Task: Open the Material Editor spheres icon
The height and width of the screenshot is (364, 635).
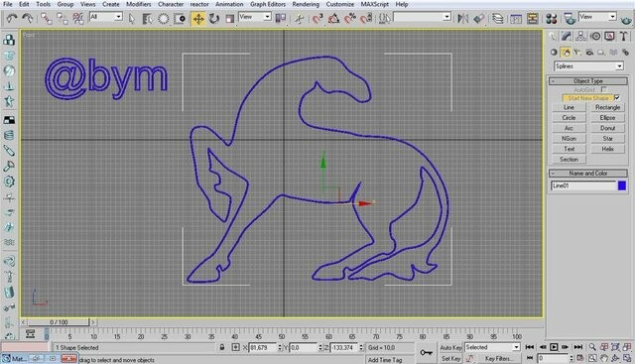Action: click(x=552, y=18)
